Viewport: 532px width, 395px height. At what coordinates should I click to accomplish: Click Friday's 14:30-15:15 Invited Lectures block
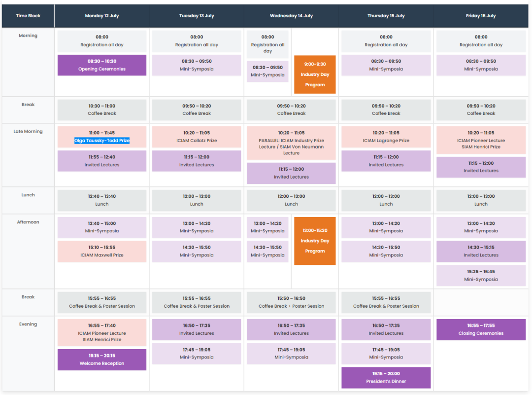[481, 251]
